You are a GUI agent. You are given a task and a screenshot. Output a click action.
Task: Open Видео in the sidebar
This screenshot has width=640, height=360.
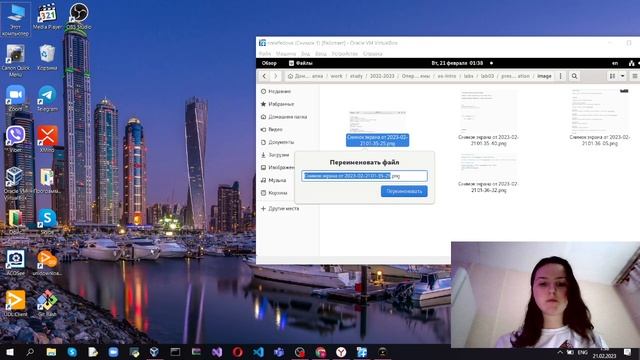pyautogui.click(x=272, y=129)
